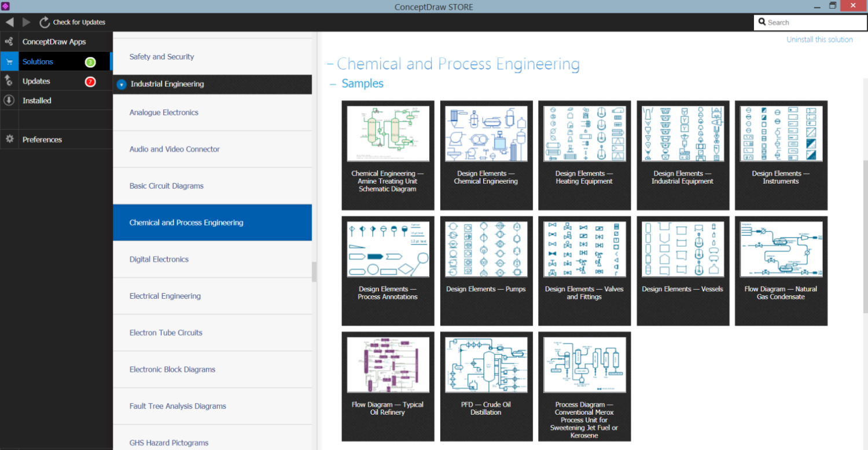The height and width of the screenshot is (450, 868).
Task: Select Analogue Electronics solution
Action: pyautogui.click(x=212, y=112)
